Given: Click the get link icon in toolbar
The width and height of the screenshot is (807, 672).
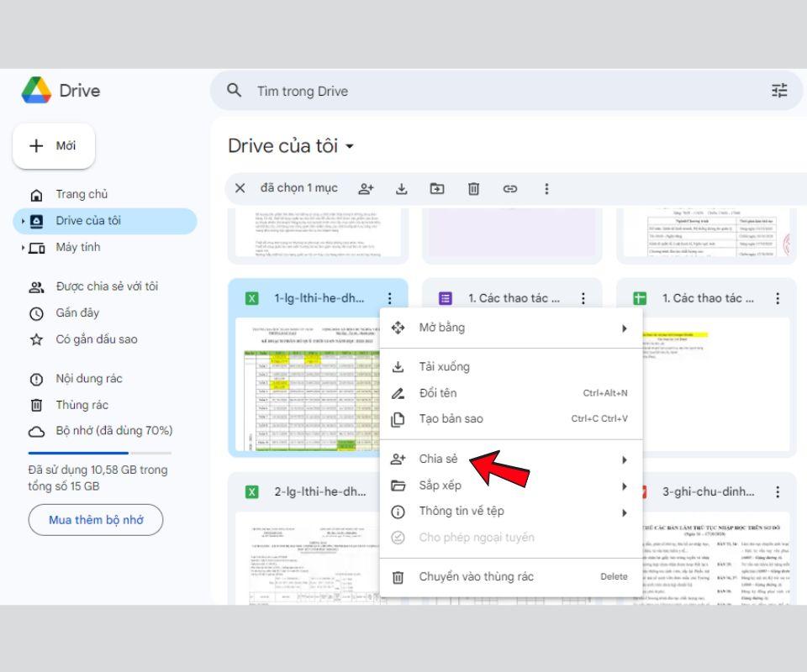Looking at the screenshot, I should [509, 189].
